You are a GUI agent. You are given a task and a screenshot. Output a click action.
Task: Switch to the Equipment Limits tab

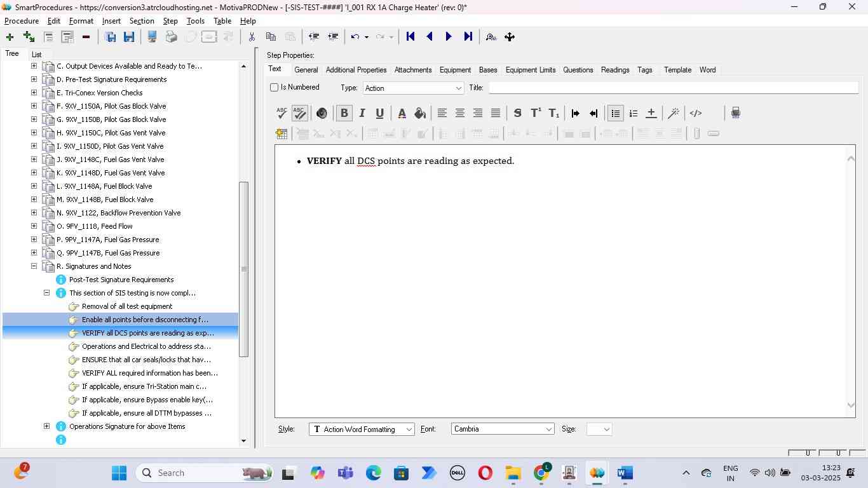530,70
